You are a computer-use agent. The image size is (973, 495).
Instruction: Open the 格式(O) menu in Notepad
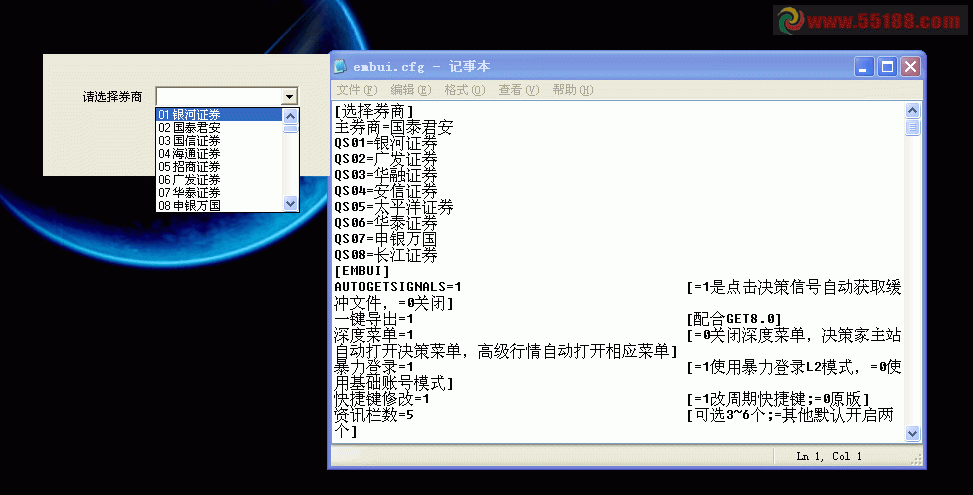(x=465, y=90)
